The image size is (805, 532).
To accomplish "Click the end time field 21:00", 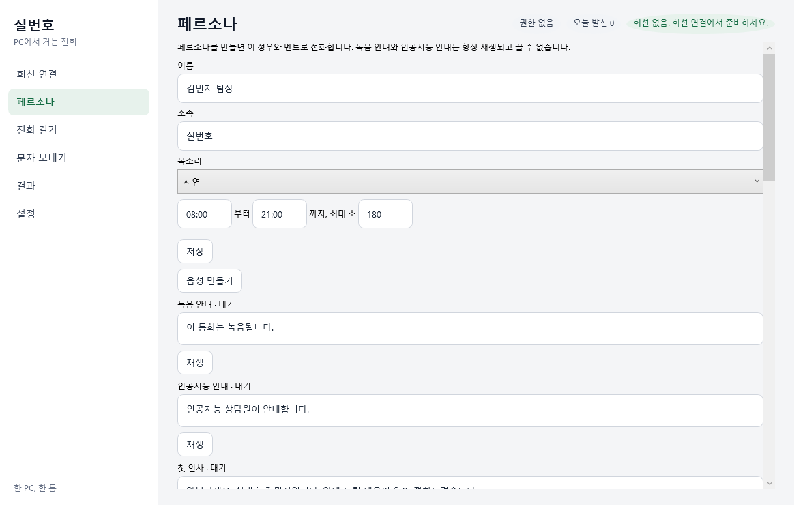I will 279,214.
